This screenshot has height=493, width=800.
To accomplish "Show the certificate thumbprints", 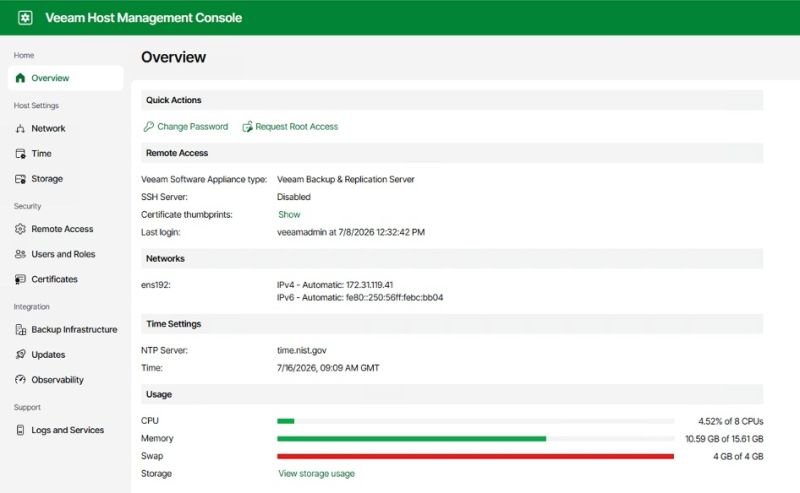I will coord(289,215).
